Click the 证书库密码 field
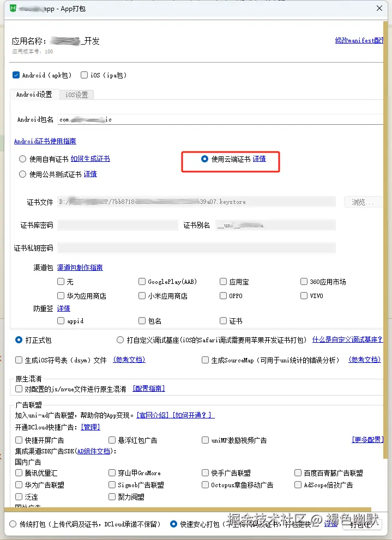Viewport: 392px width, 540px height. (x=118, y=225)
